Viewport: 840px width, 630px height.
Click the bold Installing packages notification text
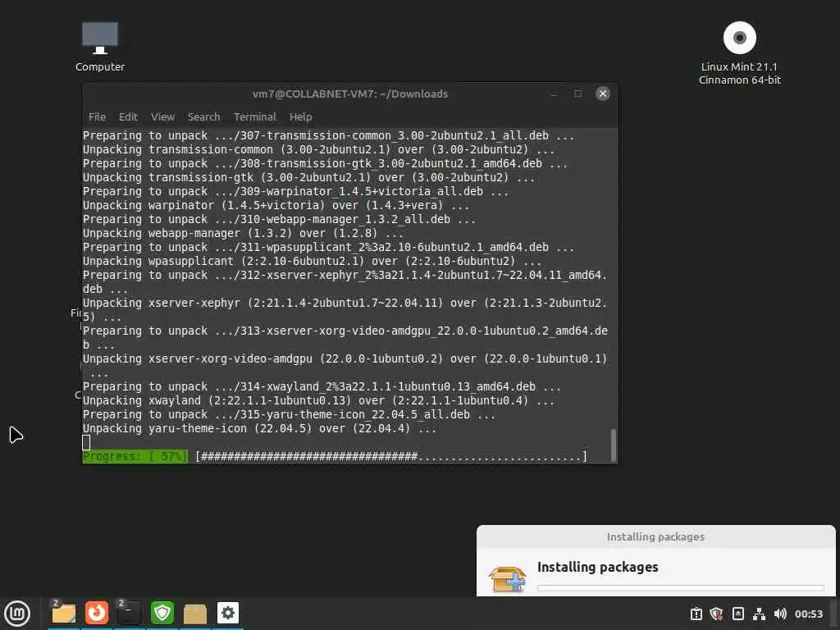point(597,568)
